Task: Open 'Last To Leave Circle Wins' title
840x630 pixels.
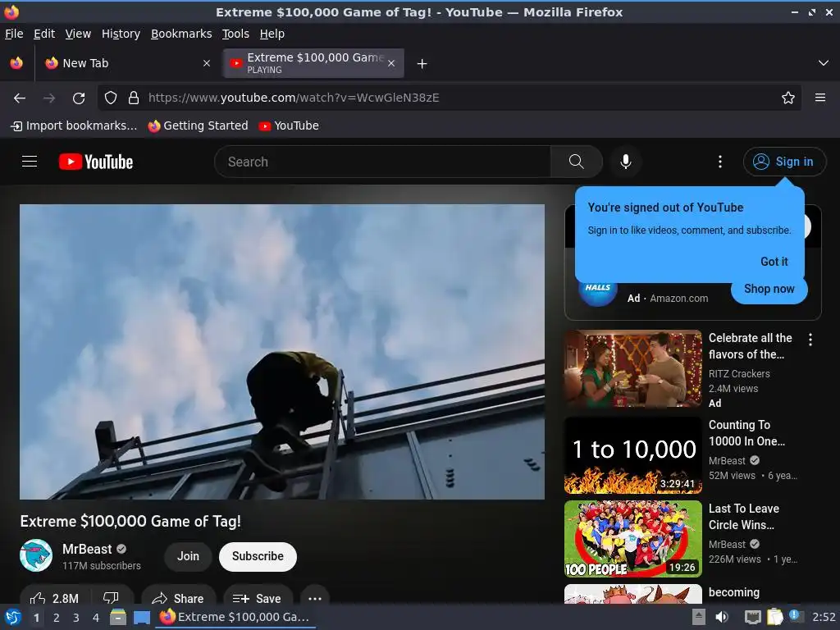Action: point(743,517)
